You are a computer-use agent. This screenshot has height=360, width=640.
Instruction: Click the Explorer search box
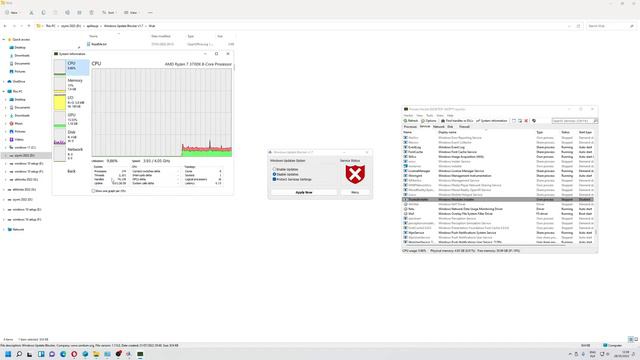(611, 26)
